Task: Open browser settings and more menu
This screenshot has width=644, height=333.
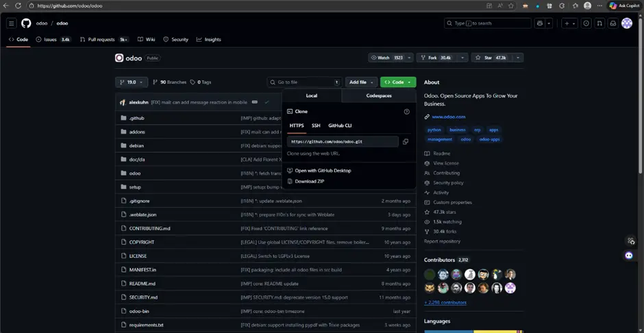Action: point(599,5)
